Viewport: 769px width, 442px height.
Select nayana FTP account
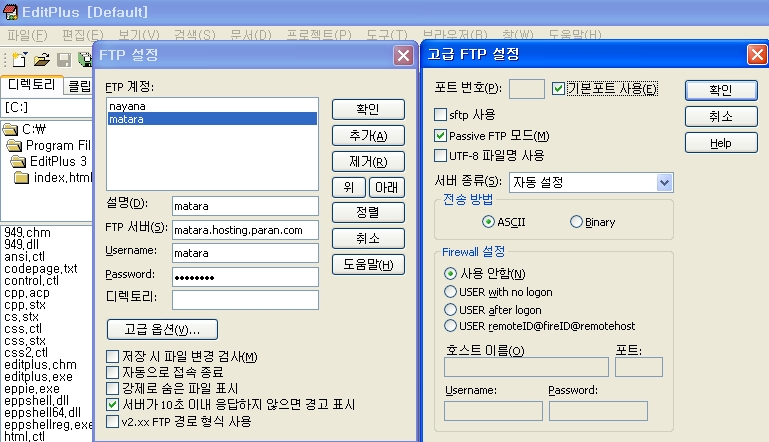click(x=212, y=106)
